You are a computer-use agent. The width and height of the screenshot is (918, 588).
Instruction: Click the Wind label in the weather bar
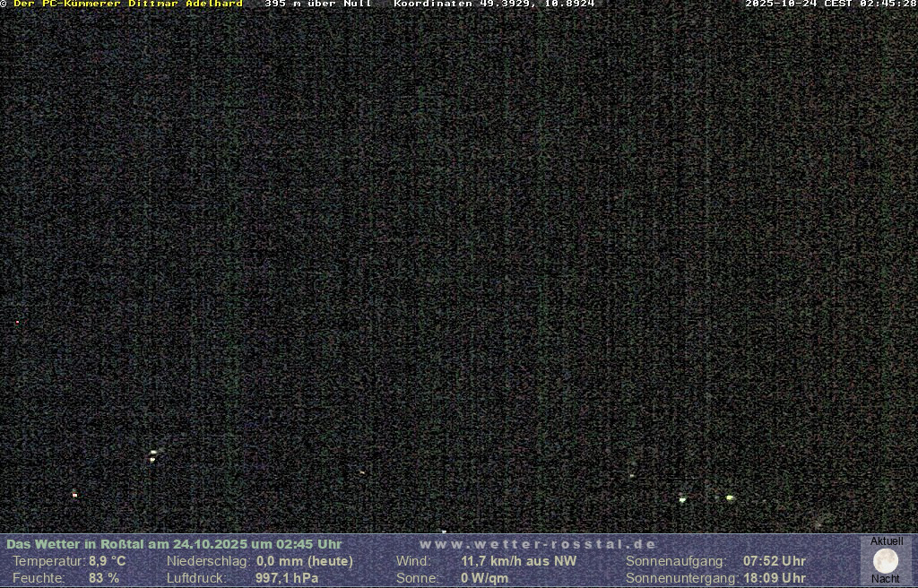pos(413,561)
